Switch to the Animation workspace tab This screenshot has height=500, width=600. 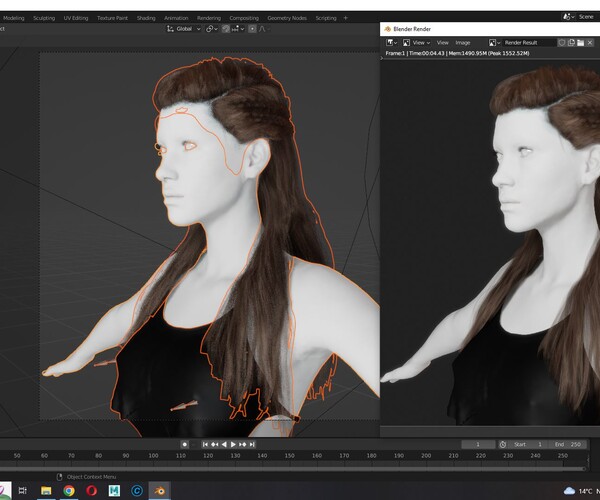pos(176,18)
